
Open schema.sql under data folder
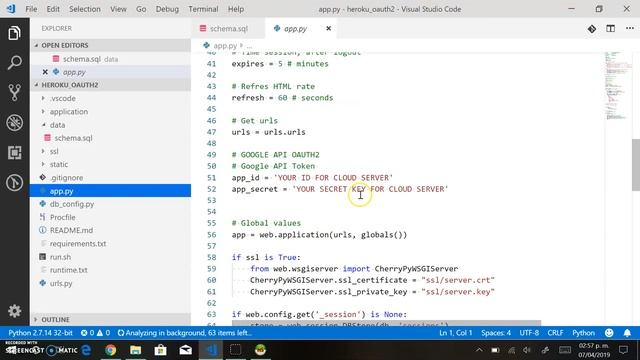tap(73, 138)
